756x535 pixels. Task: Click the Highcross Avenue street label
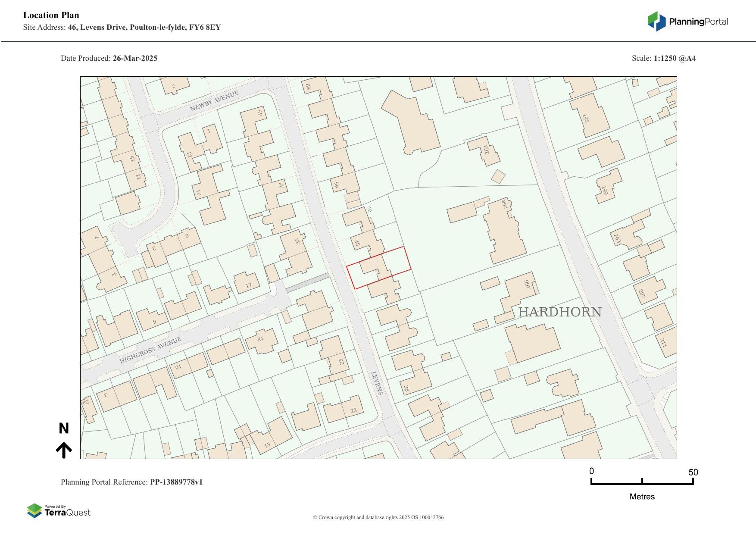[x=150, y=350]
